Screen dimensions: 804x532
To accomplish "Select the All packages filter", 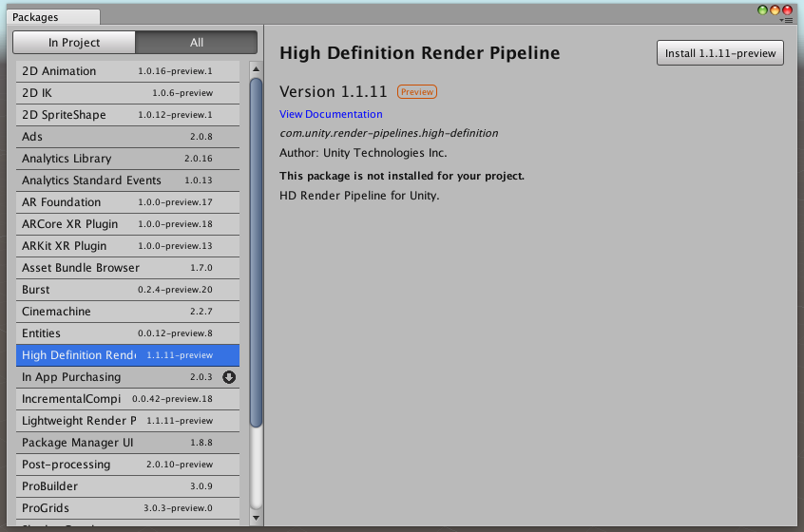I will coord(196,43).
